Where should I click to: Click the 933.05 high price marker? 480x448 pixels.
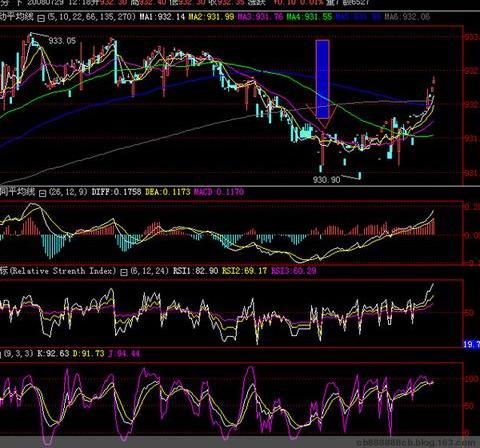click(x=62, y=41)
